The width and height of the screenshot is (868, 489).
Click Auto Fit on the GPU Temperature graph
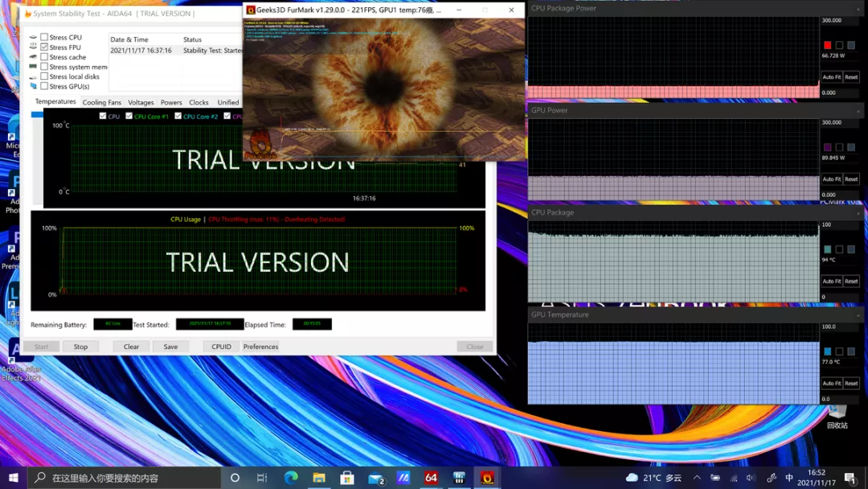[831, 384]
